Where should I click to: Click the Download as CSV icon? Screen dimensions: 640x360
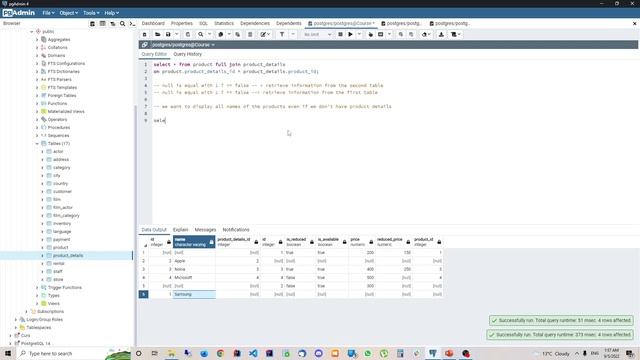[441, 35]
